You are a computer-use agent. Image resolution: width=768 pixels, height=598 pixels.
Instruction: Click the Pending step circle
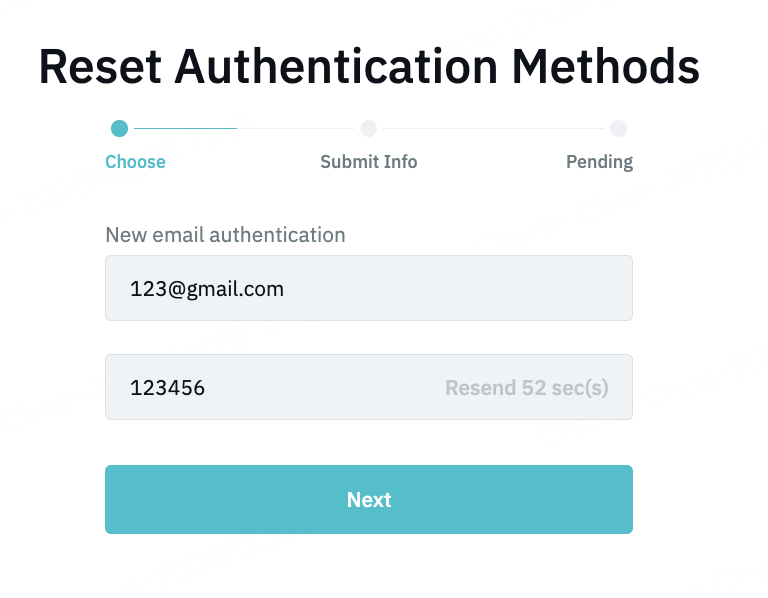pyautogui.click(x=618, y=128)
